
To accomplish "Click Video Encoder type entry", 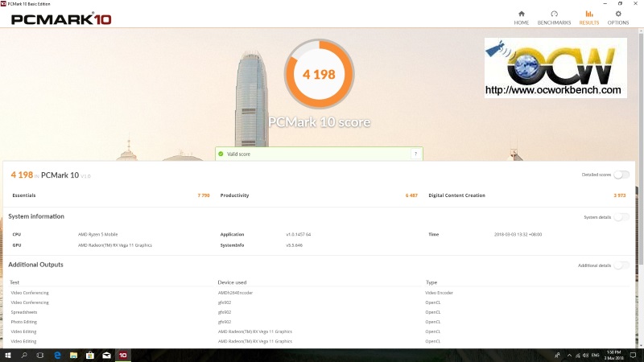I will (x=439, y=293).
